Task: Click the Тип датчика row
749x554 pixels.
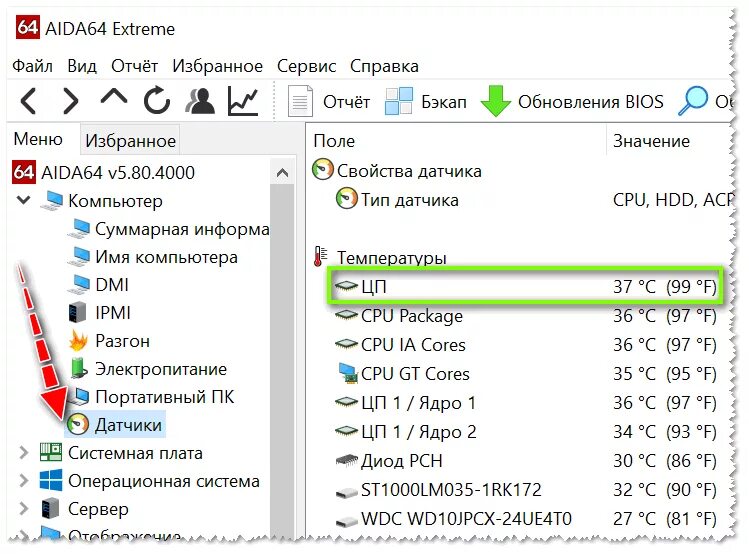Action: coord(533,200)
